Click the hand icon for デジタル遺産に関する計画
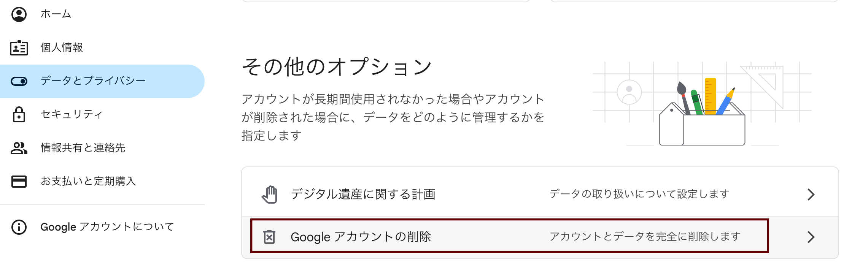Viewport: 868px width, 272px height. tap(269, 195)
